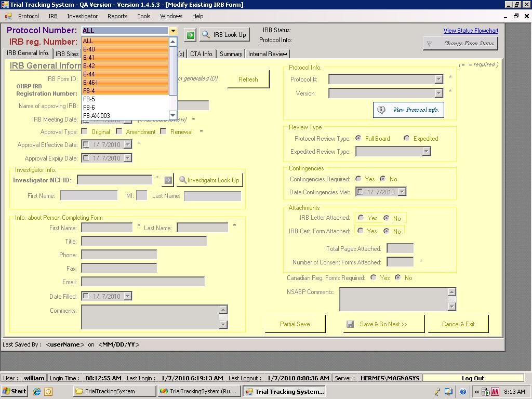The width and height of the screenshot is (532, 399).
Task: Switch to the CTA Info. tab
Action: [202, 54]
